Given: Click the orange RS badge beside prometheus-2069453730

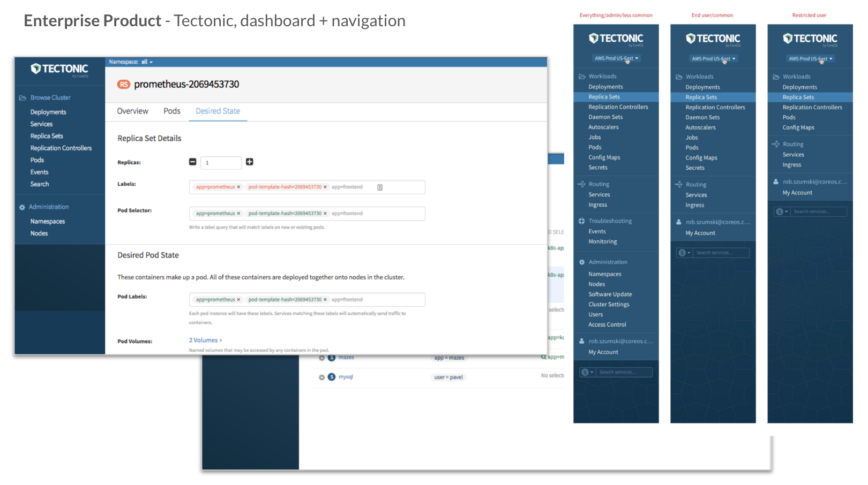Looking at the screenshot, I should (124, 85).
